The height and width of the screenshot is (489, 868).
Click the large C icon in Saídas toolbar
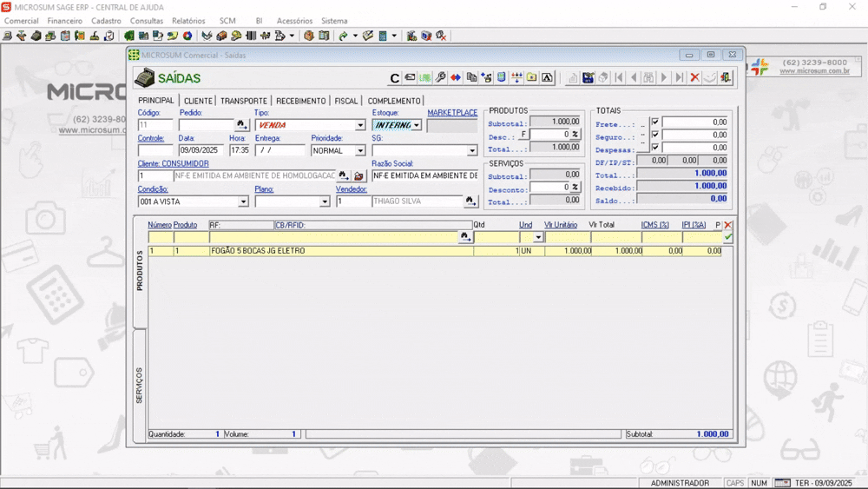(395, 78)
